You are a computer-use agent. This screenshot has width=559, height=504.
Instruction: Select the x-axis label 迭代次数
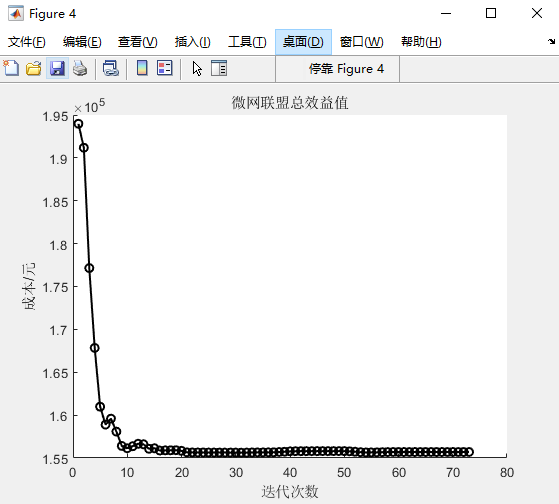(290, 492)
